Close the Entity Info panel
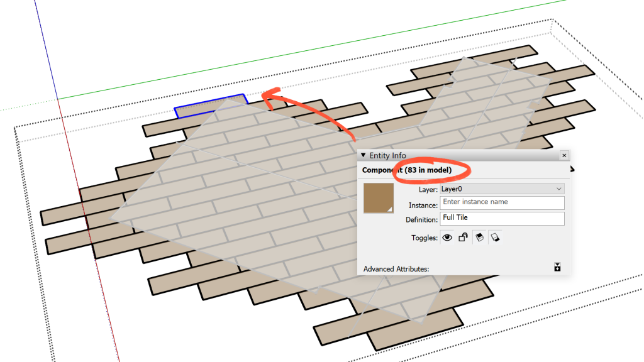 click(564, 155)
